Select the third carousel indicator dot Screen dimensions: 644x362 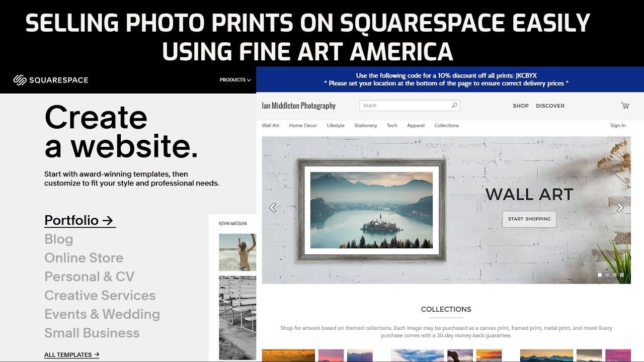(614, 275)
